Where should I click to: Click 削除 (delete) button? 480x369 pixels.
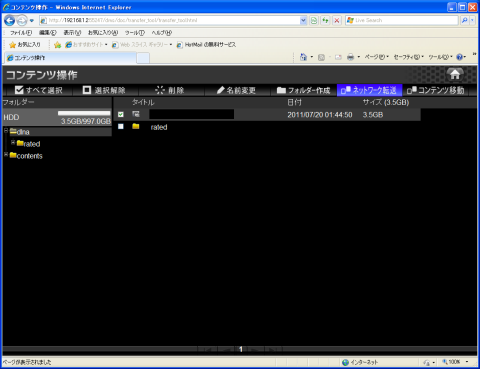[170, 90]
